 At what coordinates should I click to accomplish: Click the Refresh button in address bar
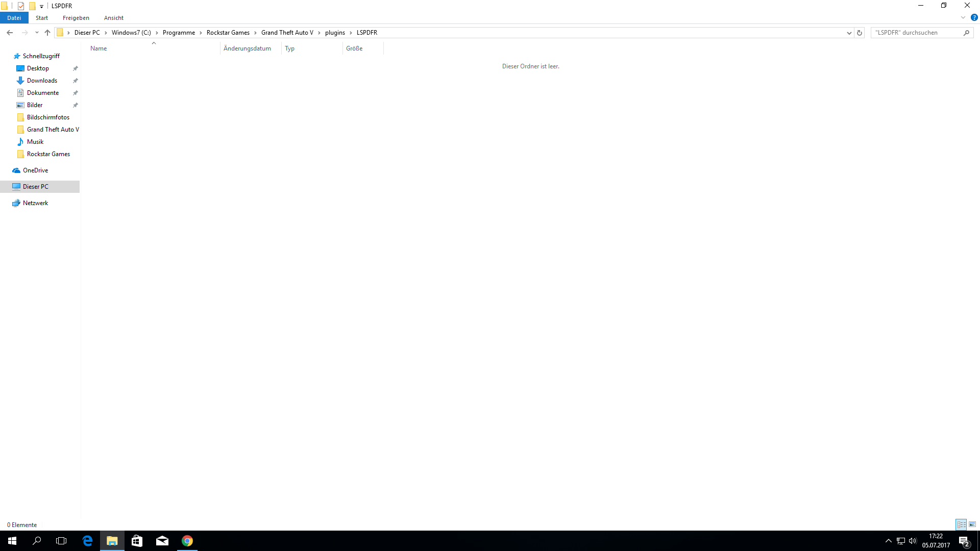coord(860,33)
